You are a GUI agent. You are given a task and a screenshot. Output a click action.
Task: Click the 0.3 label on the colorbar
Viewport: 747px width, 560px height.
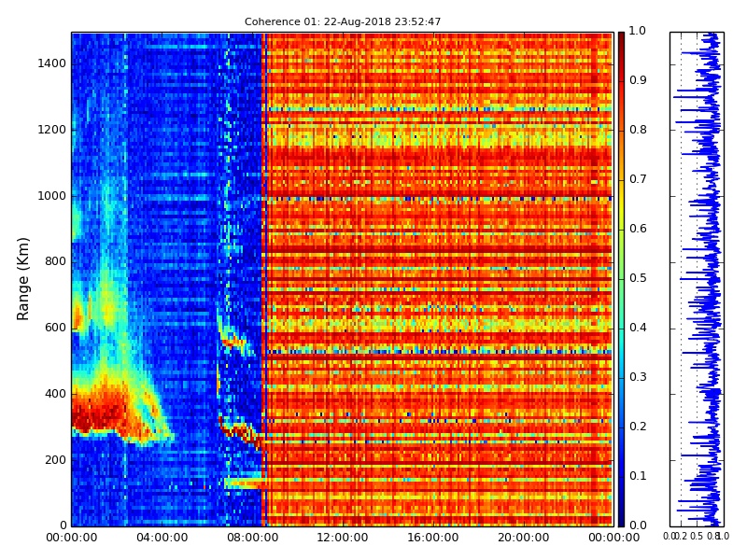tap(638, 377)
